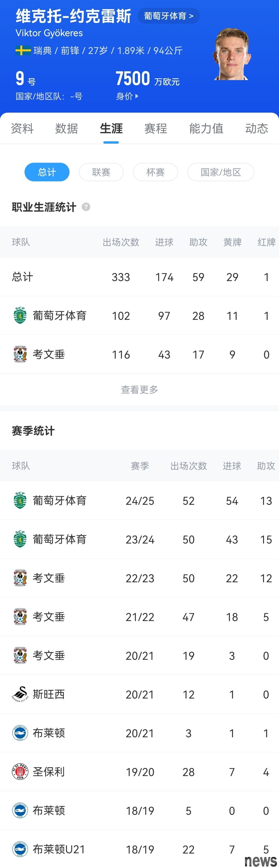Screen dimensions: 279x868
Task: Click Brighton crest in the 20/21 row
Action: (20, 733)
